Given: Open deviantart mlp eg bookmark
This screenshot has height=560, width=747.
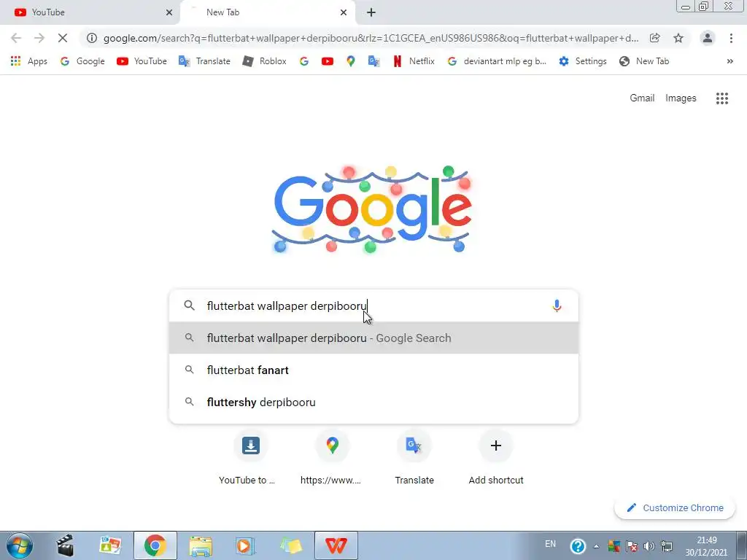Looking at the screenshot, I should [498, 61].
